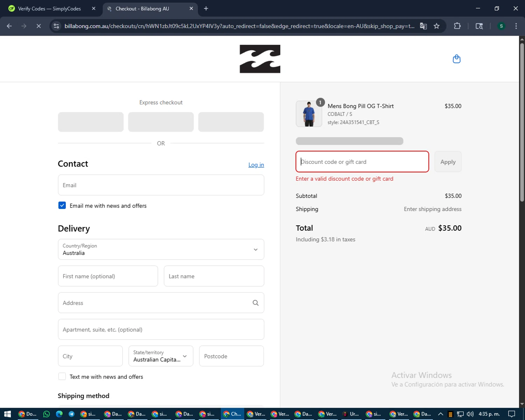Close the Verify Codes SimplyCodes tab

point(93,8)
